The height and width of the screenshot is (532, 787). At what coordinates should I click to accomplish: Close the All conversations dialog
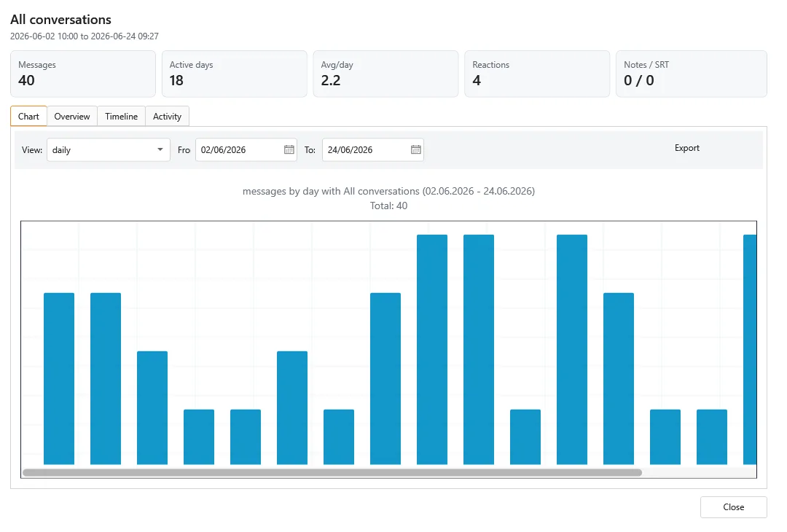[x=733, y=507]
